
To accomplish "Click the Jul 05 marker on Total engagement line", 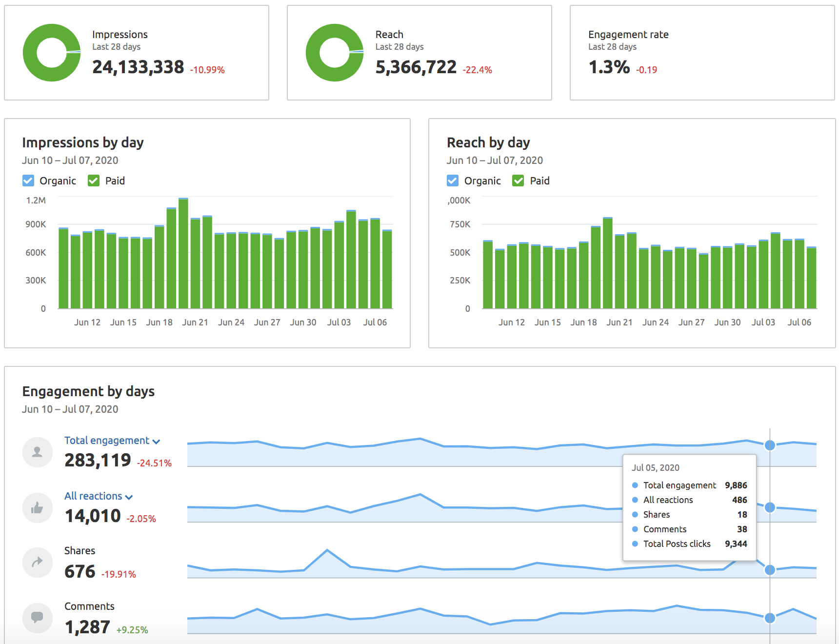I will pyautogui.click(x=770, y=445).
